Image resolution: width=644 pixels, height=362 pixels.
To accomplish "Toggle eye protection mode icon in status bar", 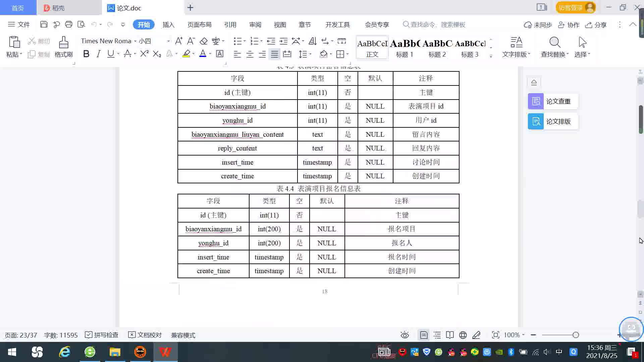I will [405, 335].
